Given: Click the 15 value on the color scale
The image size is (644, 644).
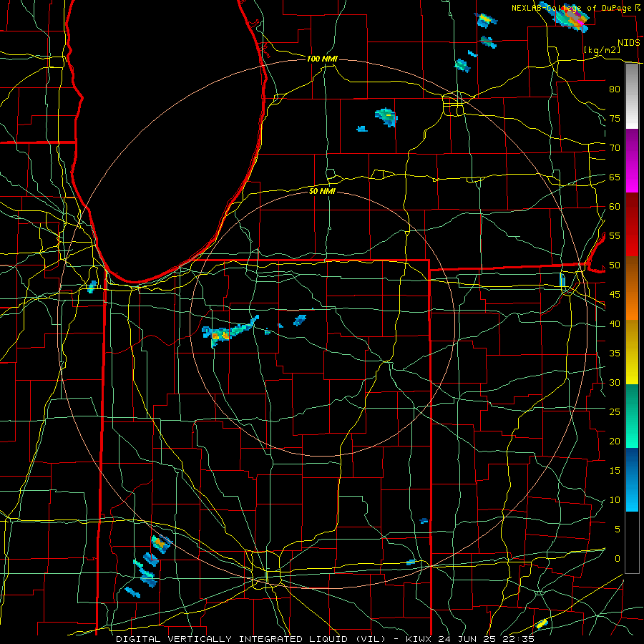Looking at the screenshot, I should [x=615, y=471].
